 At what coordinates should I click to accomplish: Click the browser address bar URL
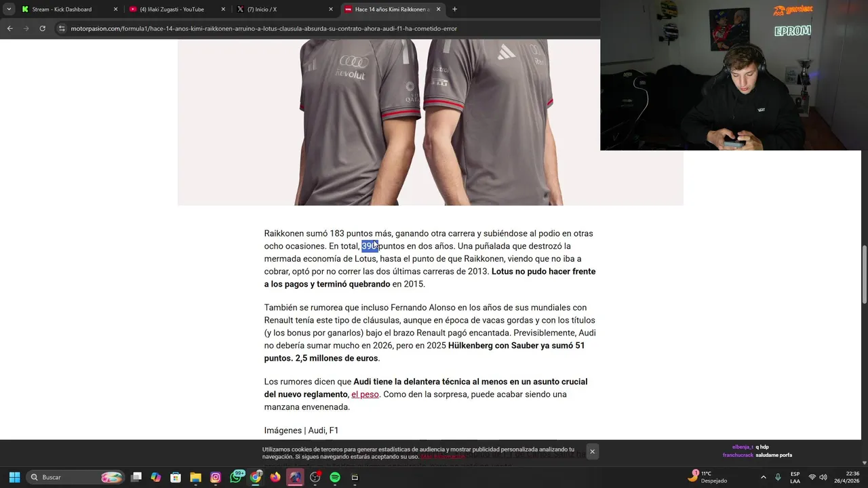click(264, 28)
